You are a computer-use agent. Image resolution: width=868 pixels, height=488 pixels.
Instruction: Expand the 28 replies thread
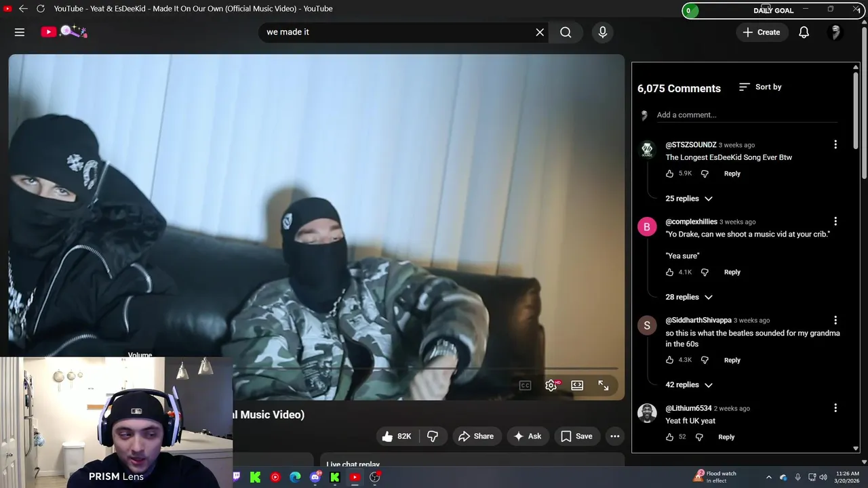pyautogui.click(x=689, y=297)
